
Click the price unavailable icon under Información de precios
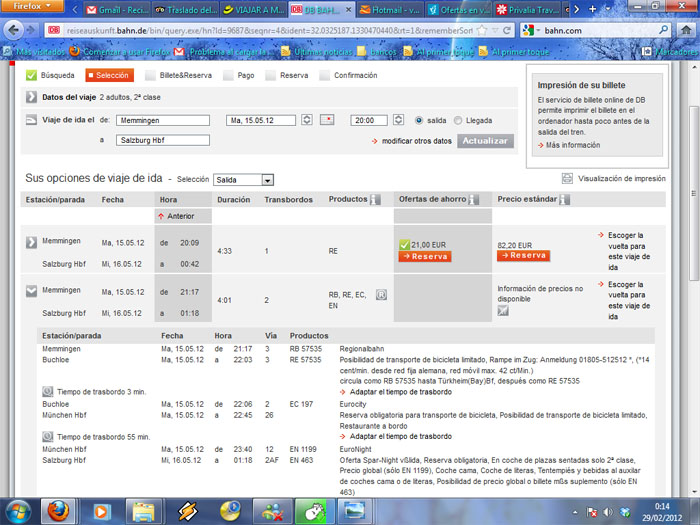[x=503, y=311]
